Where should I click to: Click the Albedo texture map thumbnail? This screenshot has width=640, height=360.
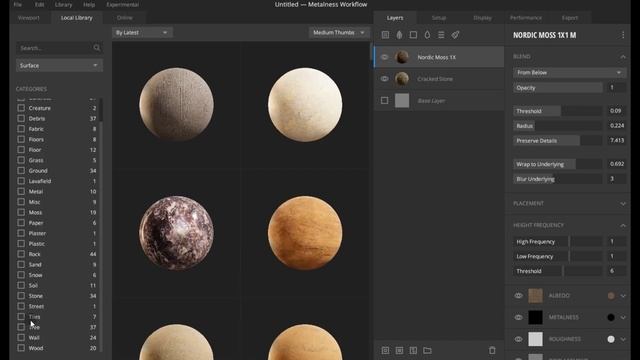535,296
